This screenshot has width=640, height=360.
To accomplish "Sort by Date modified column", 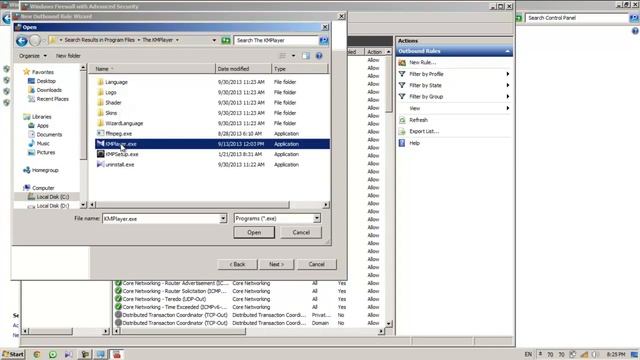I will (x=243, y=69).
